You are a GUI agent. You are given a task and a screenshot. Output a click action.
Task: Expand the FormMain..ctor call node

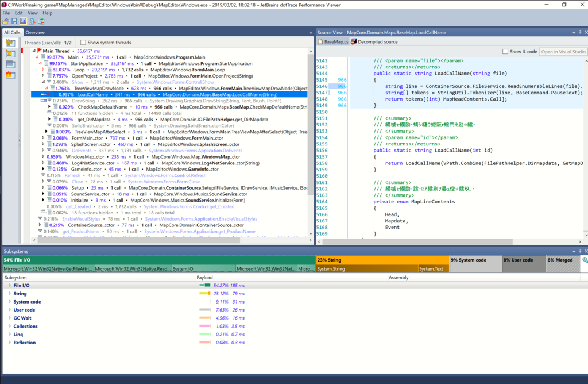point(43,137)
